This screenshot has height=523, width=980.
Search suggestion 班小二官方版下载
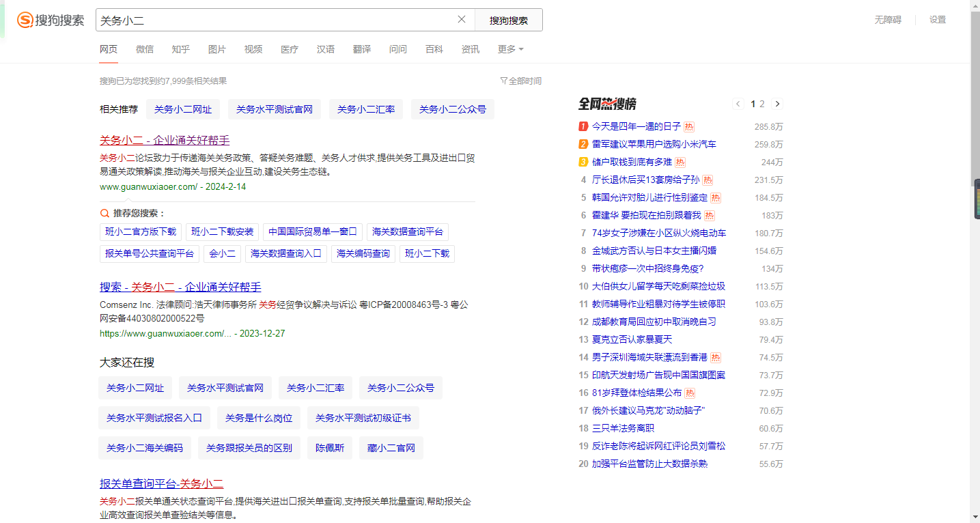(141, 231)
